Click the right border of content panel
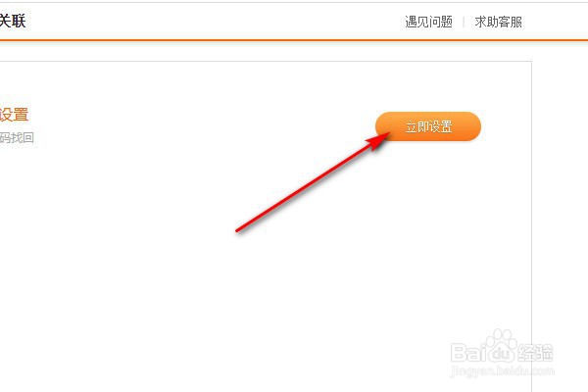Screen dimensions: 588x392 [x=531, y=225]
